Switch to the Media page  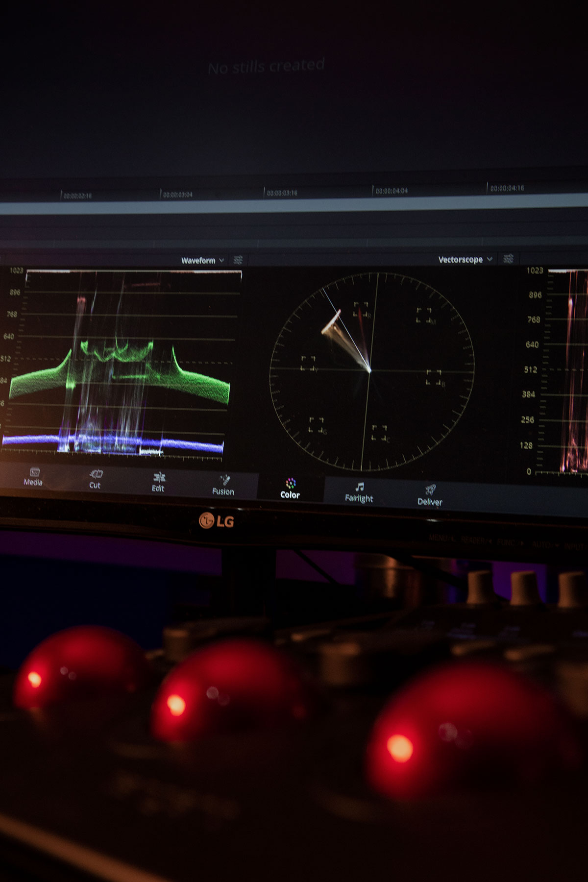(x=33, y=477)
